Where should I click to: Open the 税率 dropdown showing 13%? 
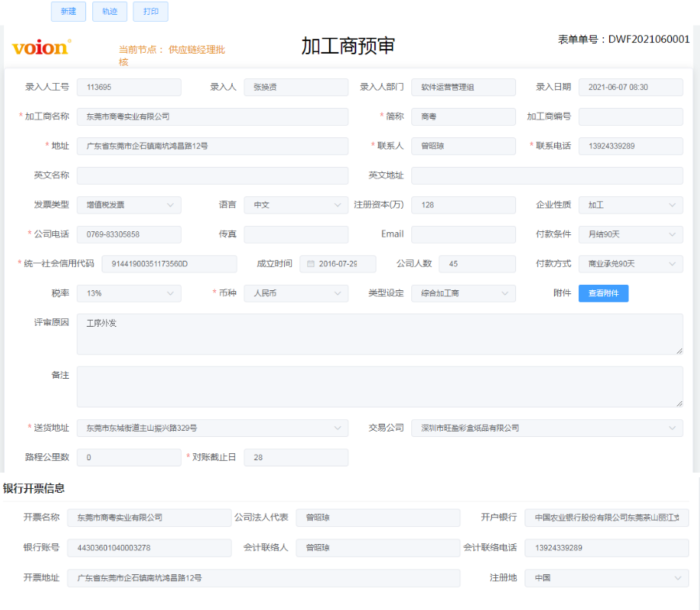click(129, 293)
